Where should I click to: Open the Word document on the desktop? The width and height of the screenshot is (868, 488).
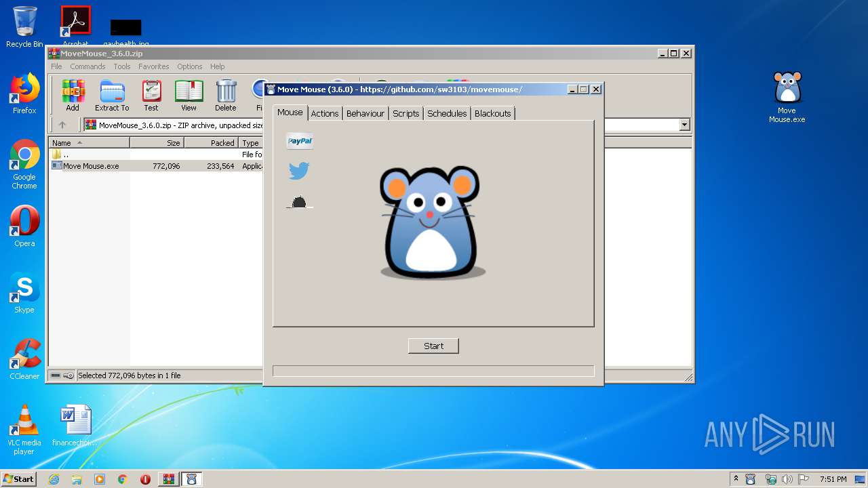(x=75, y=425)
